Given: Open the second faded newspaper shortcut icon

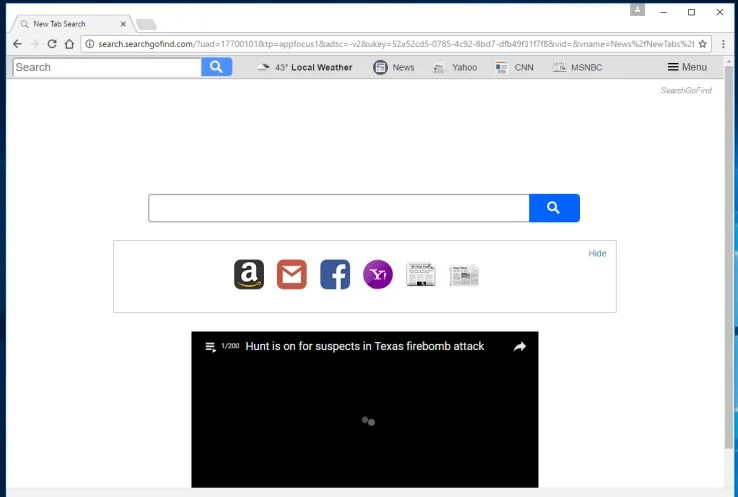Looking at the screenshot, I should point(464,275).
